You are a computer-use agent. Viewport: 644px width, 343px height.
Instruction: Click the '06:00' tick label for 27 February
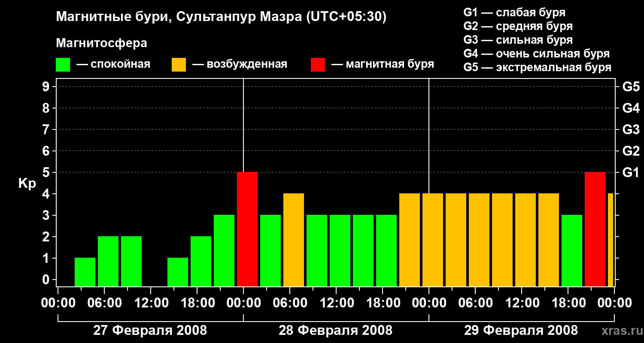point(104,303)
